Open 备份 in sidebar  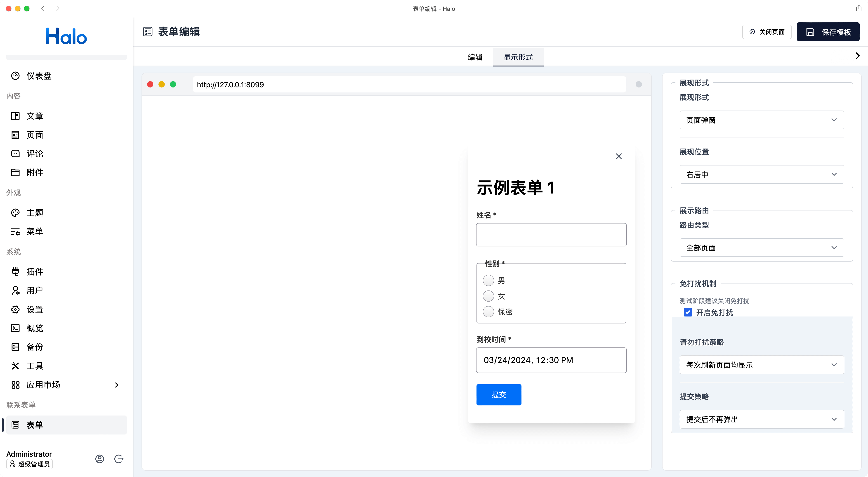click(66, 347)
